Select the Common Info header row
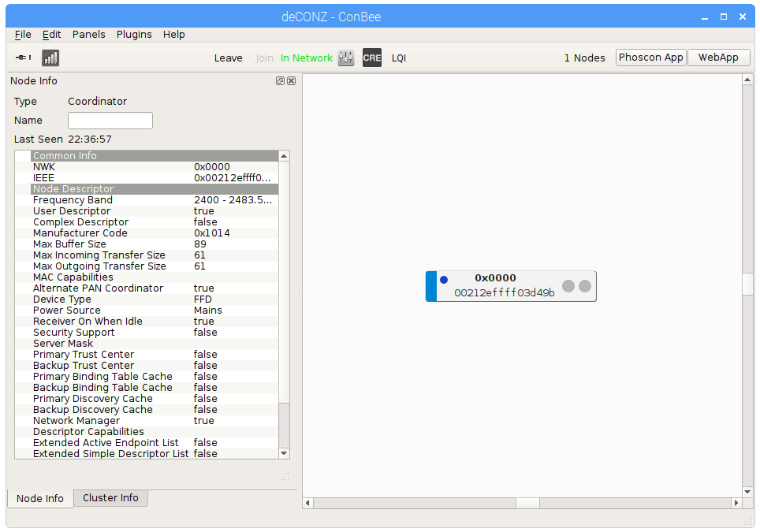 [x=155, y=155]
